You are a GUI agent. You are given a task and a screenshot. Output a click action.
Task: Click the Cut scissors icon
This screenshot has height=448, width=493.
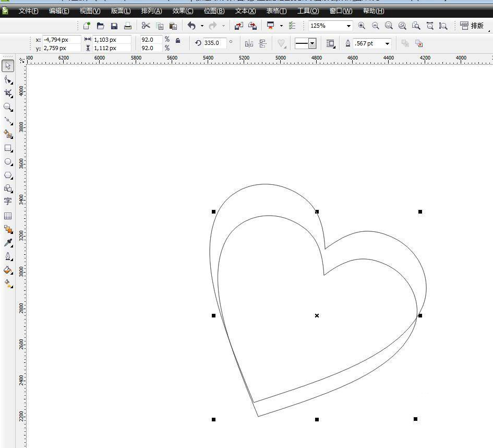[146, 26]
